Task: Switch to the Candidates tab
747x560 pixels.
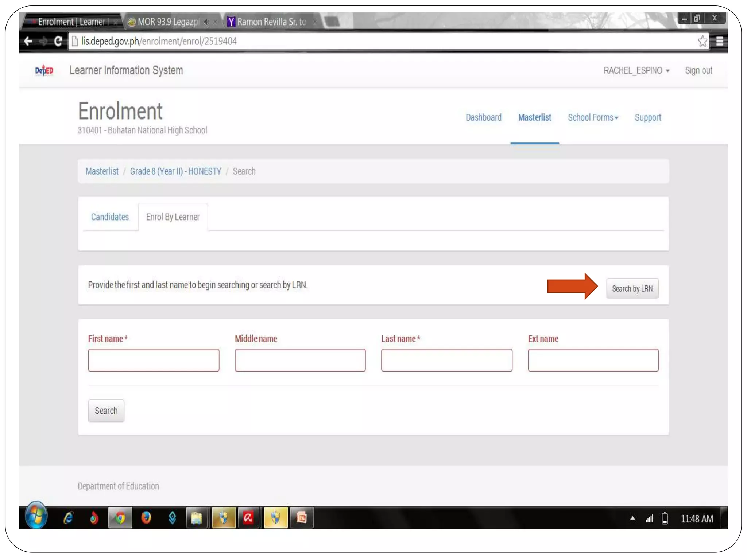Action: click(x=110, y=217)
